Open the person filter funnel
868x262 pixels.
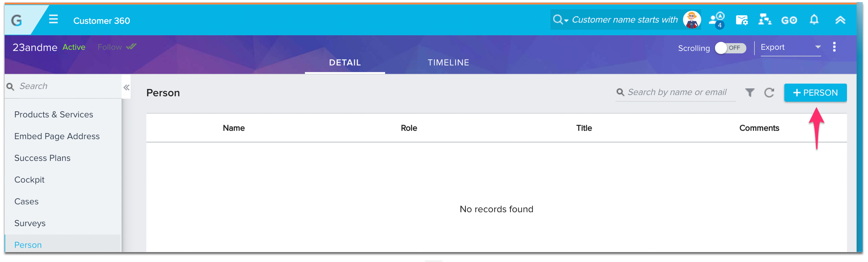(749, 92)
